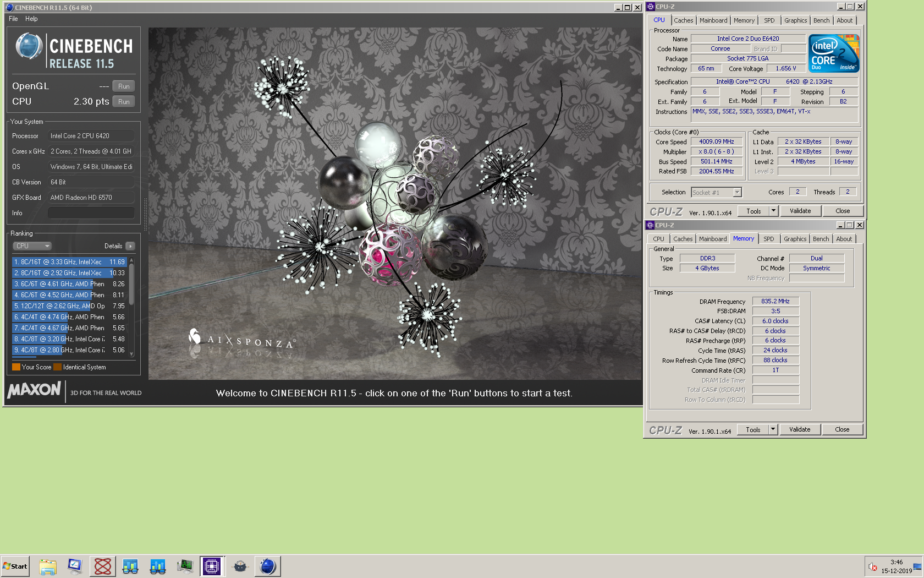Click the bottom CPU-Z title bar icon
This screenshot has height=578, width=924.
(650, 225)
